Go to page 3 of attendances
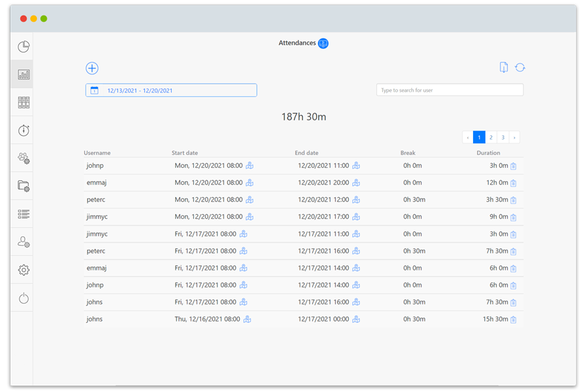 coord(502,137)
